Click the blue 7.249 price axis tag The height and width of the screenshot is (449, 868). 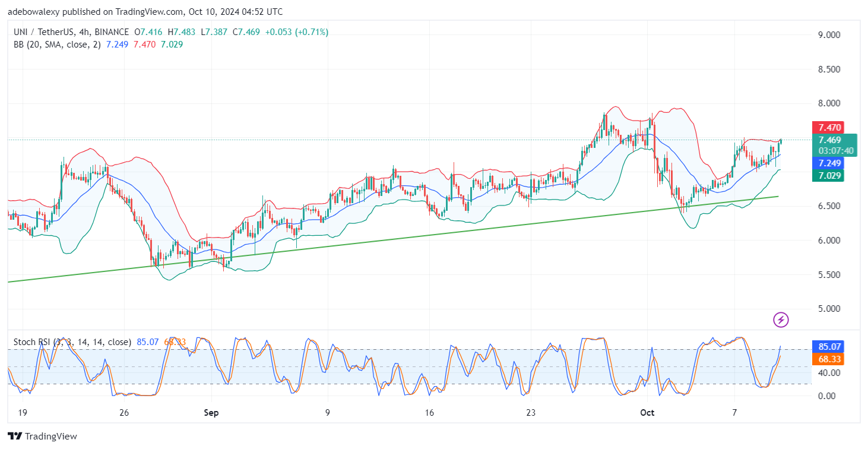tap(828, 163)
